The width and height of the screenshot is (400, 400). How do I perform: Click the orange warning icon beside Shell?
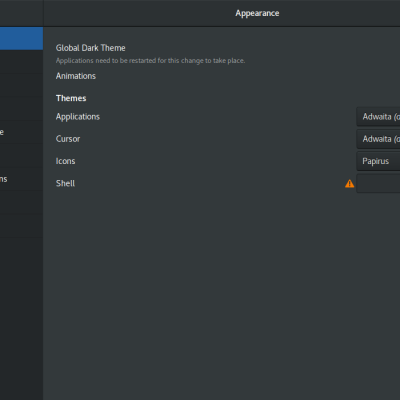[x=349, y=183]
